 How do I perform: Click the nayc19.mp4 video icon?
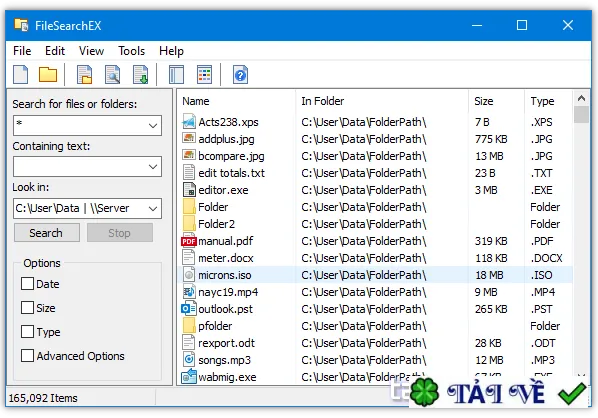point(189,292)
